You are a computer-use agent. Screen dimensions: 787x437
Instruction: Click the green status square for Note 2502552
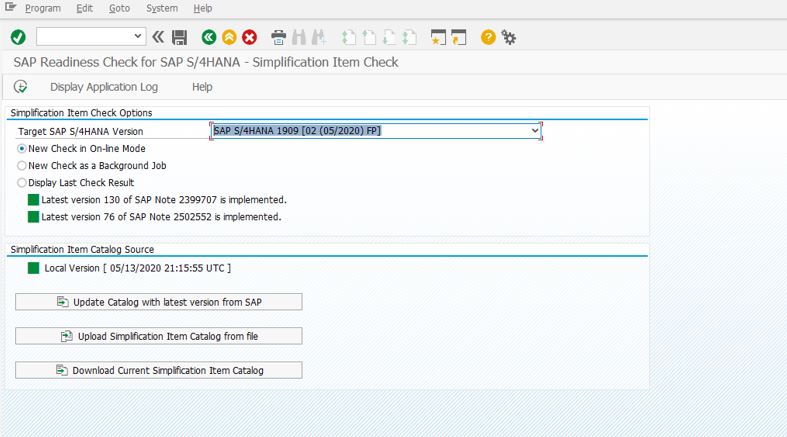33,217
